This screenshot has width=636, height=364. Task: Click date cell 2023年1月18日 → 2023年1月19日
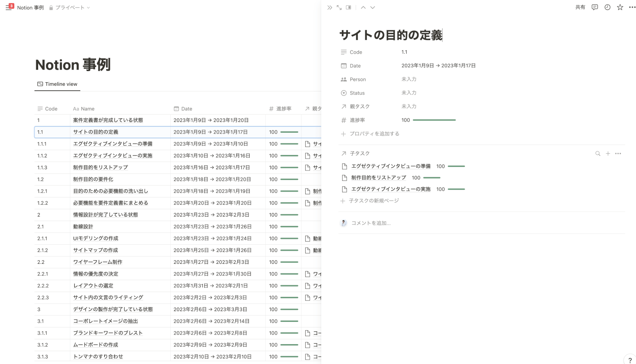point(212,191)
